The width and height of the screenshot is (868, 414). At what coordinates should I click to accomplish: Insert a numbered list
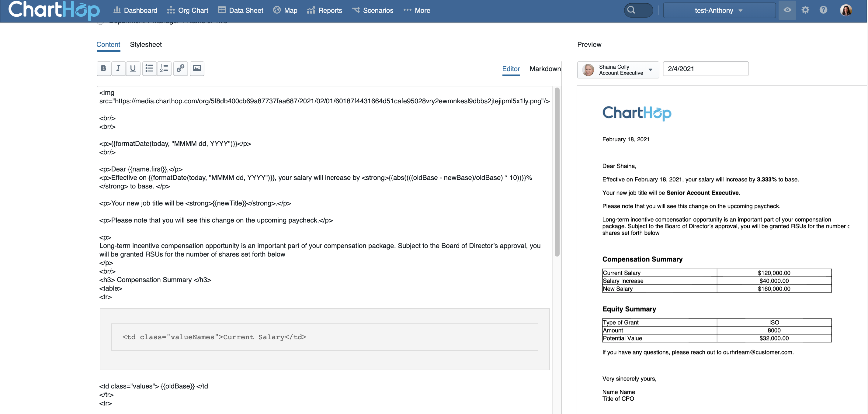coord(164,68)
